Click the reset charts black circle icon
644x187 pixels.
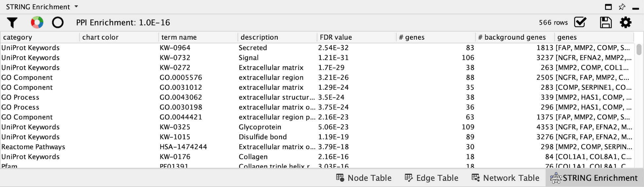click(58, 22)
